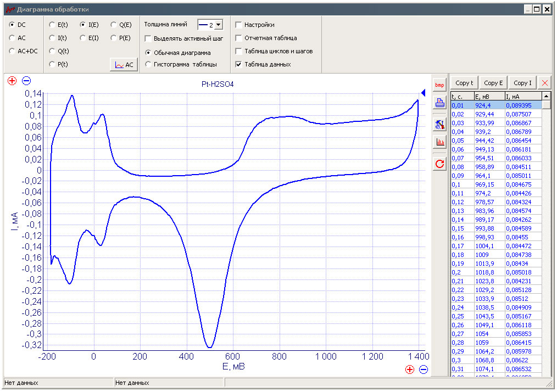Click scroll up arrow of data table
557x392 pixels.
(547, 96)
